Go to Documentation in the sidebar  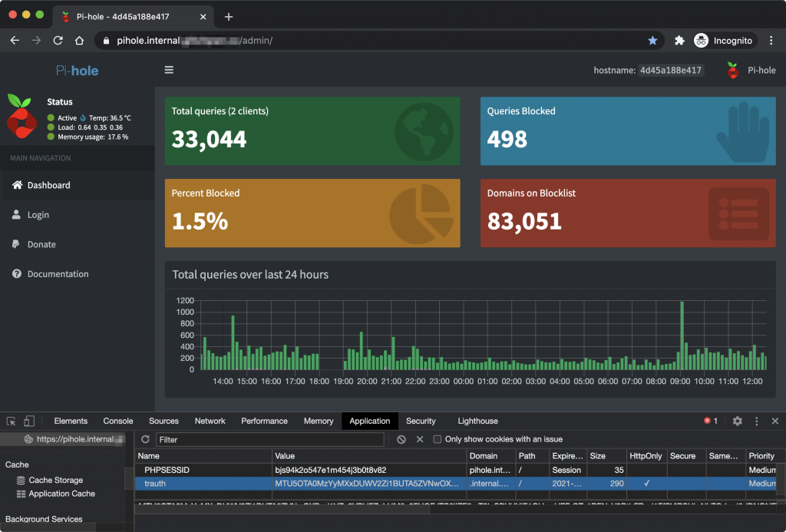(58, 274)
